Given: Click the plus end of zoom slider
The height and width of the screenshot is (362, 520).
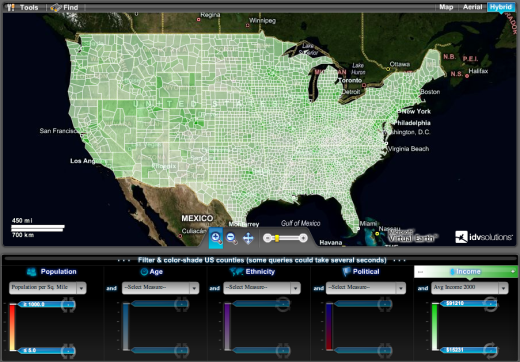Looking at the screenshot, I should pos(303,238).
